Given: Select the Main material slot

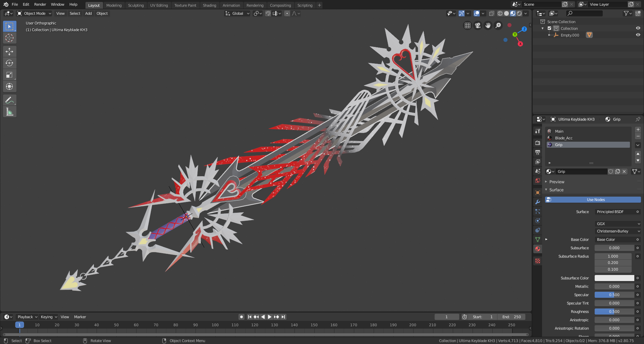Looking at the screenshot, I should click(588, 131).
